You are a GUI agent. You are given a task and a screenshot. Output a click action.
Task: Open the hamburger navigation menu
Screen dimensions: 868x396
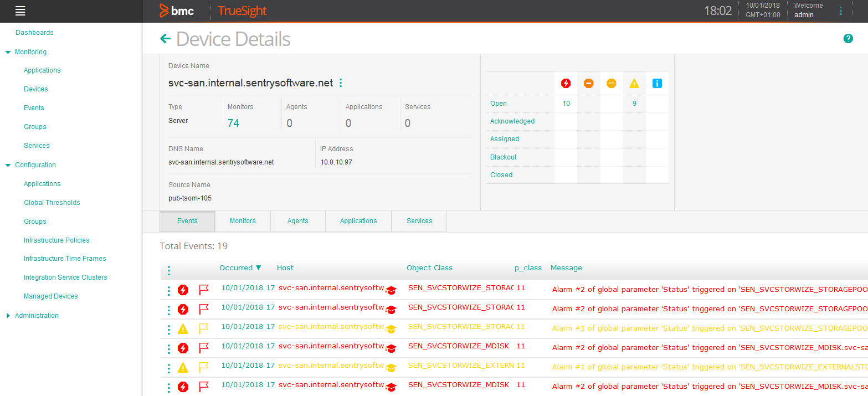coord(20,11)
